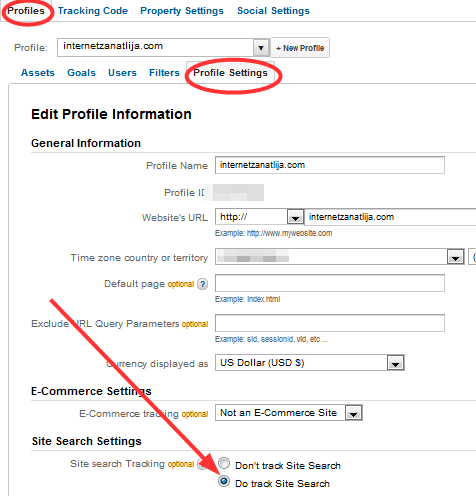Expand the US Dollar currency dropdown
Screen dimensions: 476x496
pyautogui.click(x=395, y=363)
